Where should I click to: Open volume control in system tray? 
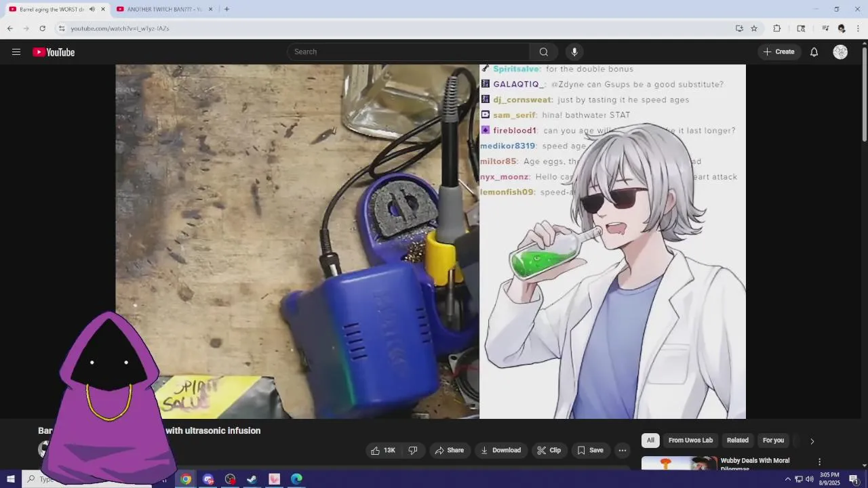(x=810, y=479)
